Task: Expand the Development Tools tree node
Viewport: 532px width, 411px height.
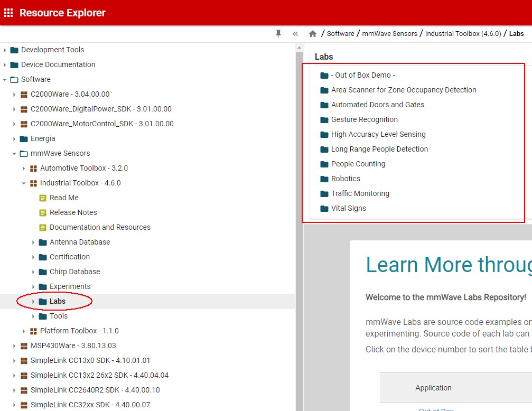Action: click(5, 50)
